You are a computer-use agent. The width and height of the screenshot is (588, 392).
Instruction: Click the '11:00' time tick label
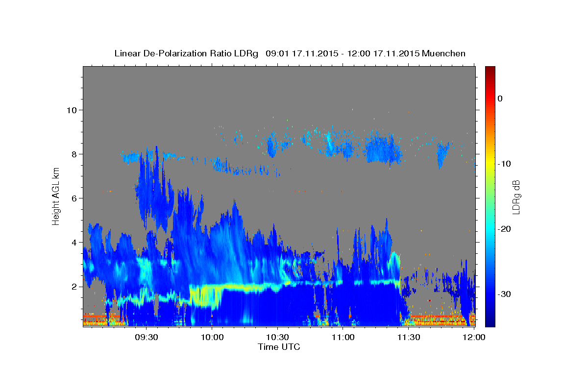[343, 337]
